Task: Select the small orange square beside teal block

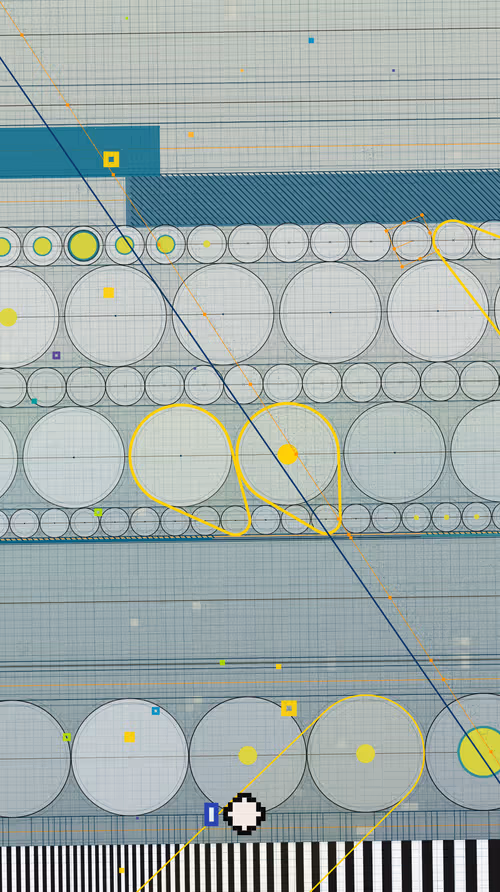Action: pyautogui.click(x=191, y=135)
